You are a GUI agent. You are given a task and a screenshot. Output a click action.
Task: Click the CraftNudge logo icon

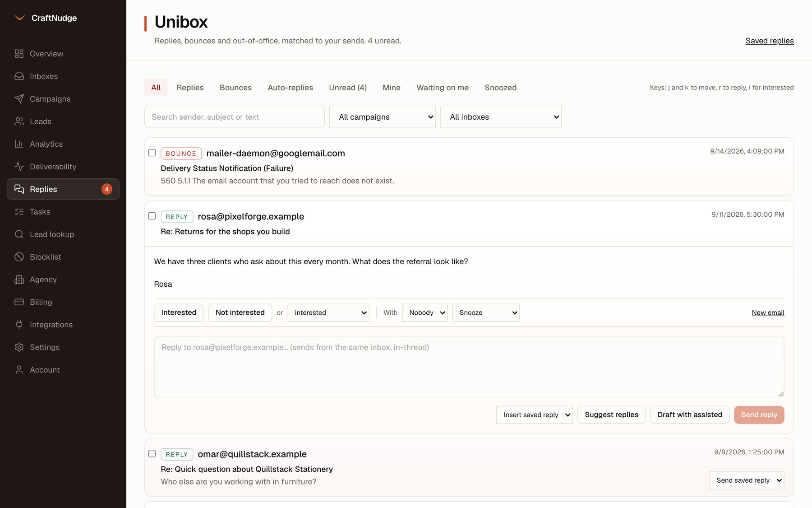19,18
